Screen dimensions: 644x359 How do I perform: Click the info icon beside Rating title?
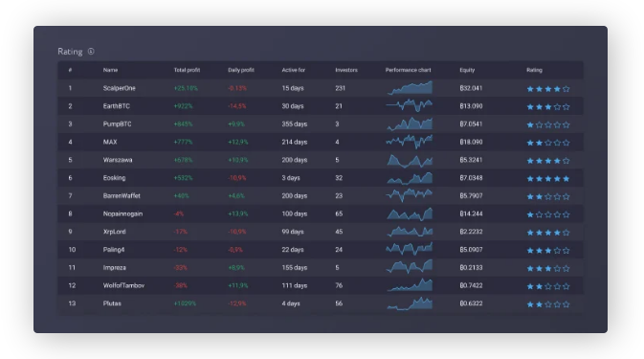point(91,52)
